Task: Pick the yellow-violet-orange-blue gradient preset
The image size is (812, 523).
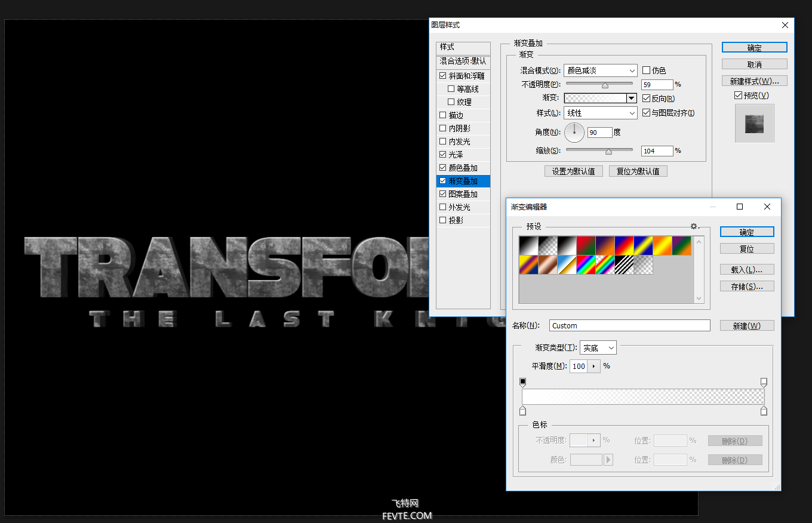Action: (528, 265)
